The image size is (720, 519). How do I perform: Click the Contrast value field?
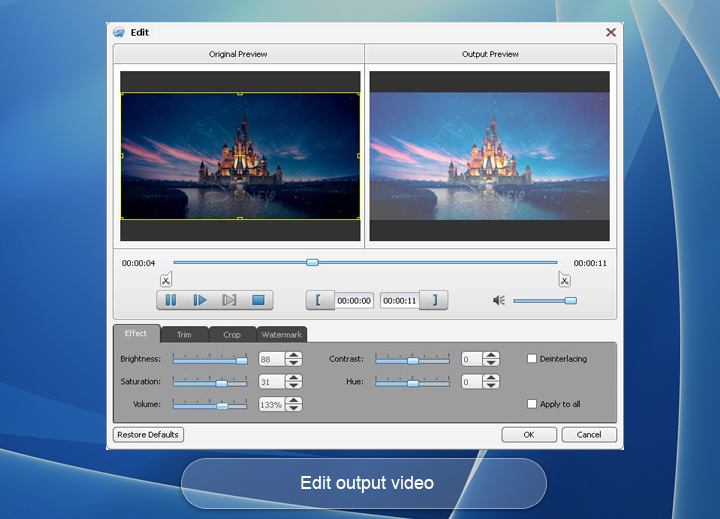pos(472,359)
